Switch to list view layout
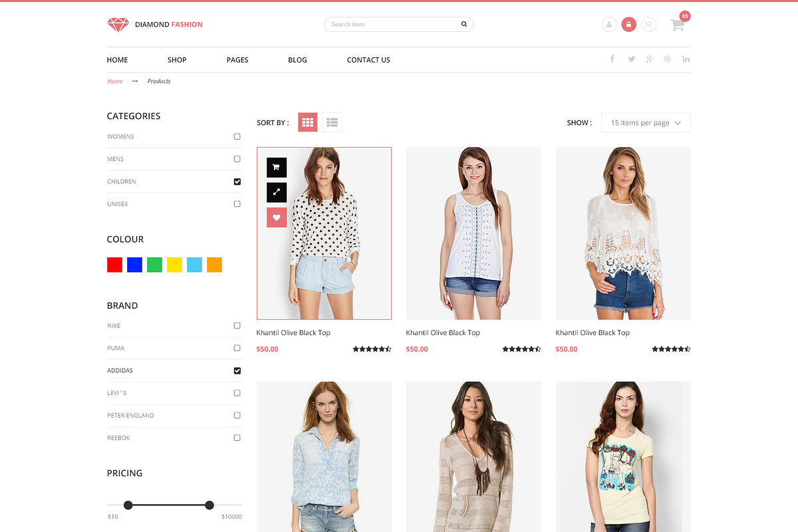The height and width of the screenshot is (532, 798). click(x=332, y=122)
